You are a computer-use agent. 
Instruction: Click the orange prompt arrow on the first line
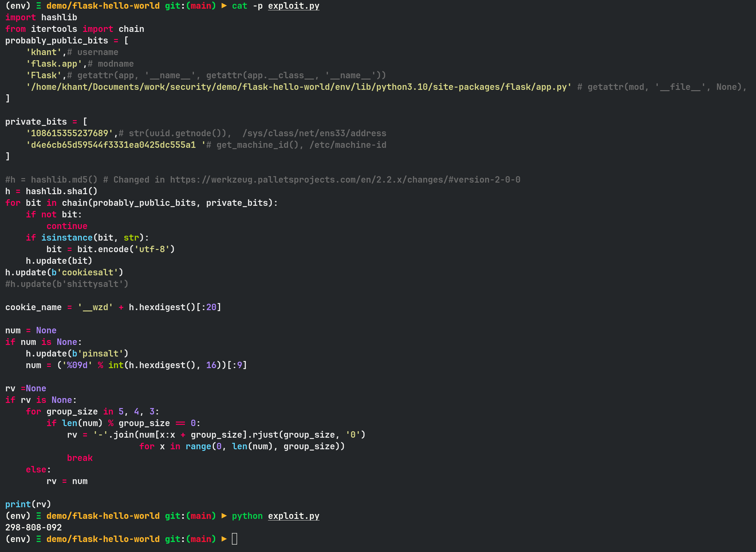(x=224, y=6)
